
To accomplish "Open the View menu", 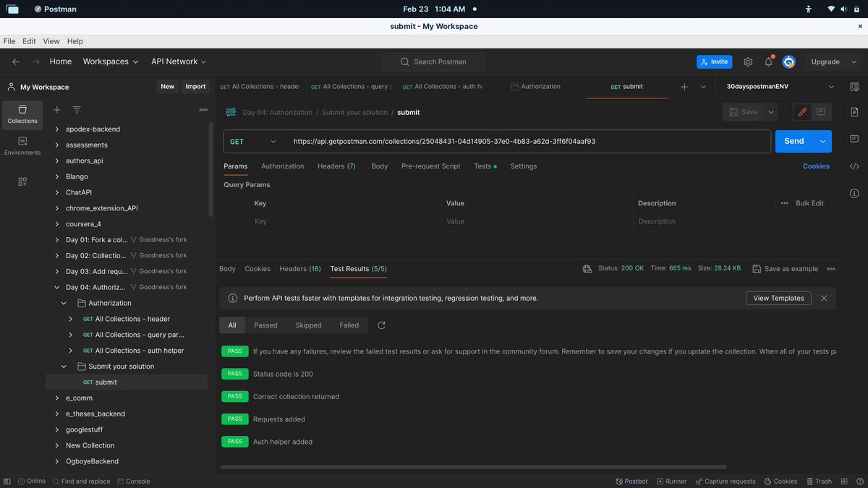I will click(x=51, y=41).
